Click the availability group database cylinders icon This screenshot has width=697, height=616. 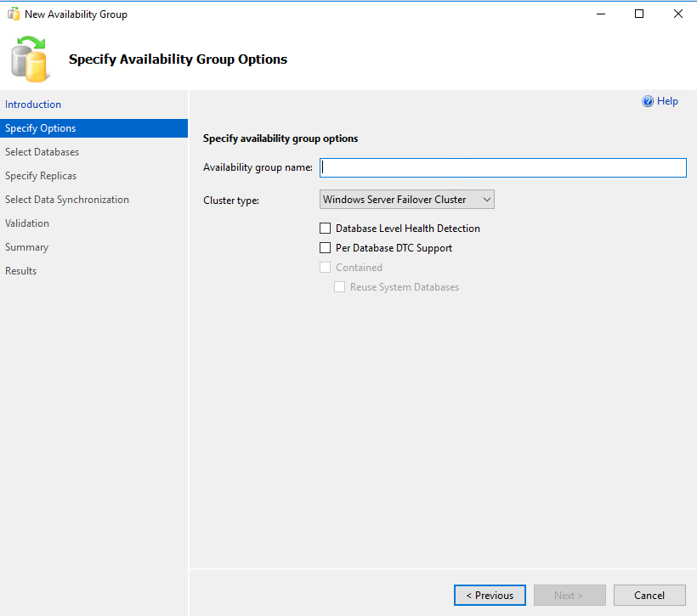pyautogui.click(x=29, y=59)
